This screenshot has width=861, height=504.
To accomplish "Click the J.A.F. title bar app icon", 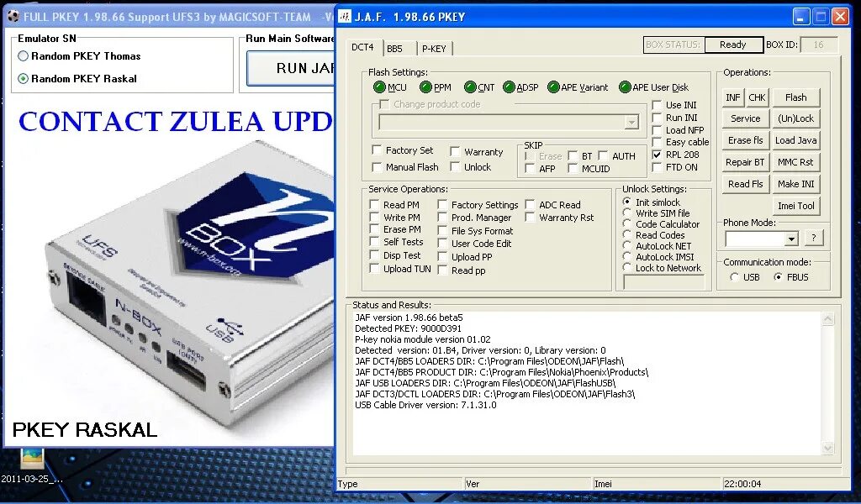I will click(x=344, y=17).
